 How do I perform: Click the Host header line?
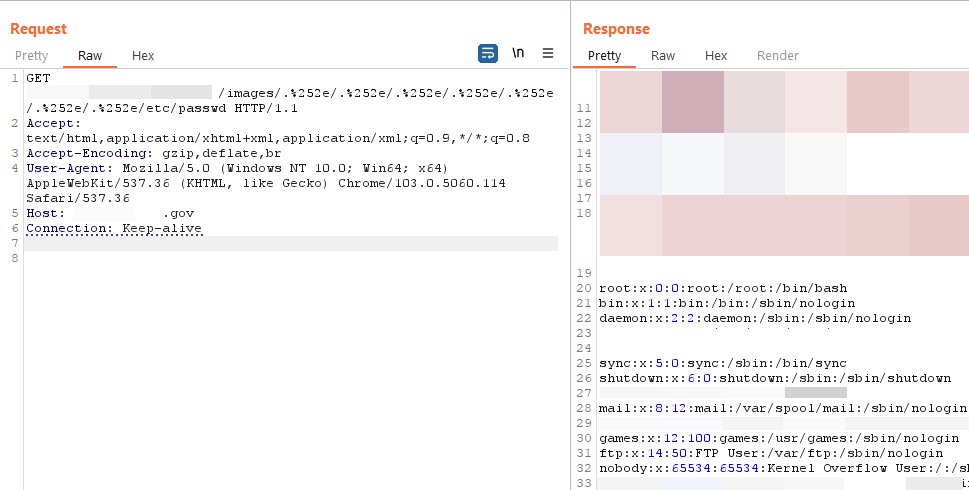pyautogui.click(x=110, y=213)
